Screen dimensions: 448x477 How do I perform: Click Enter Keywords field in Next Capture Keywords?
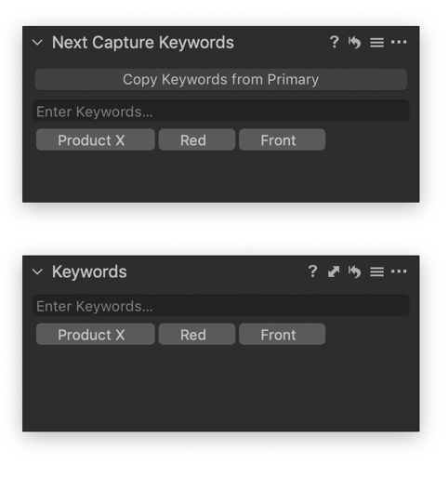[x=221, y=112]
